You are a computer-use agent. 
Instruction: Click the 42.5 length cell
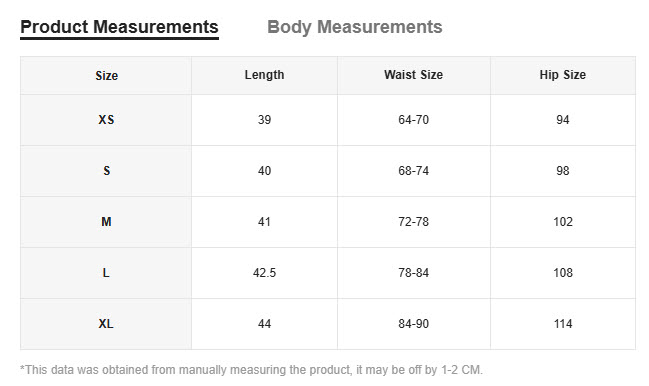[264, 273]
